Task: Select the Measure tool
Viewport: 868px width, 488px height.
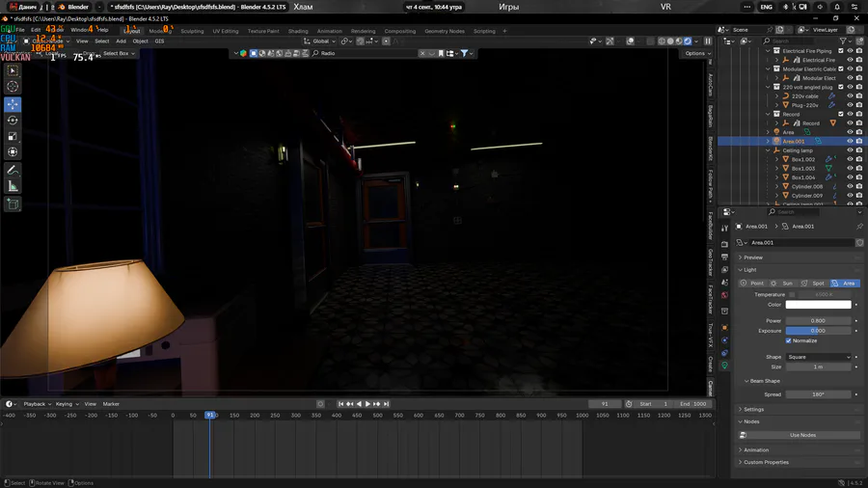Action: [13, 186]
